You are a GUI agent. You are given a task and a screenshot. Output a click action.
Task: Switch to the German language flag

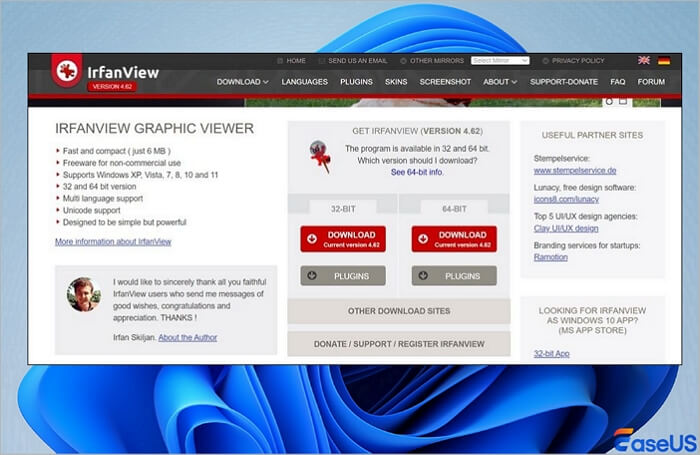pyautogui.click(x=664, y=60)
